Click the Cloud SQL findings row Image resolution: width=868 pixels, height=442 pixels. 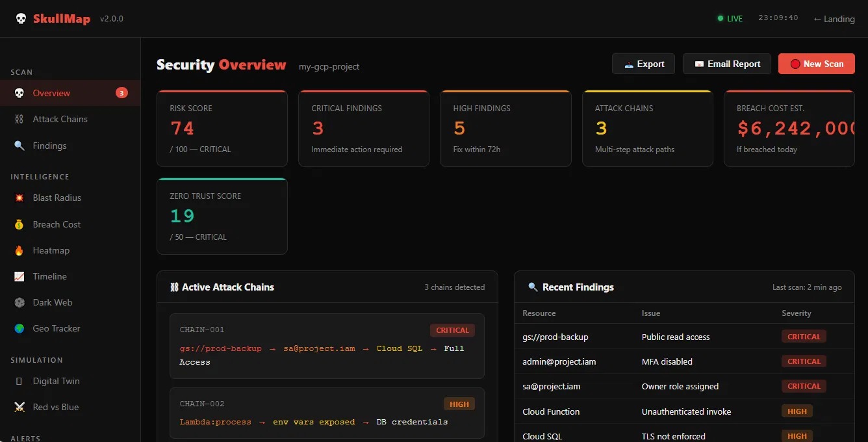pos(684,434)
